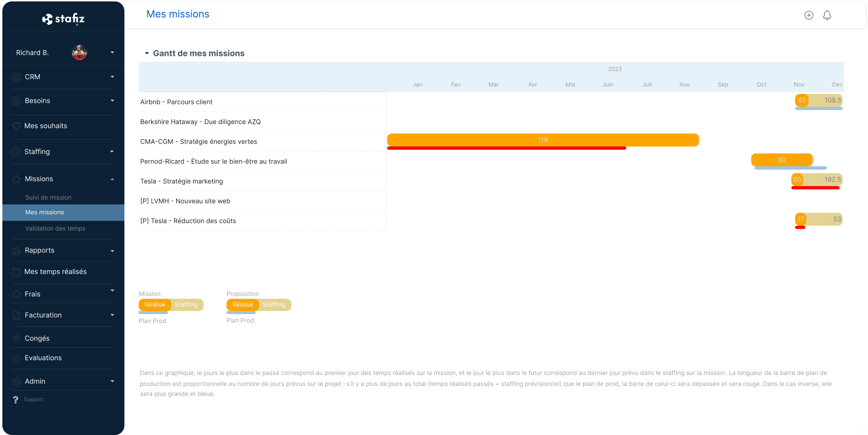Click the Airbnb realized bar labeled 45
Screen dimensions: 868x435
click(x=802, y=101)
